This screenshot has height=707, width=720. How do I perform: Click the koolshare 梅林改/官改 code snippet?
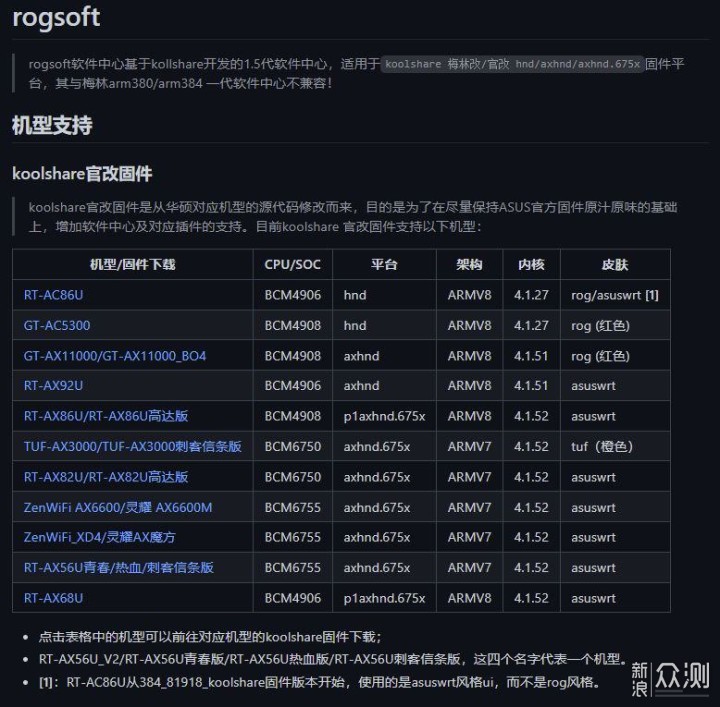(512, 64)
